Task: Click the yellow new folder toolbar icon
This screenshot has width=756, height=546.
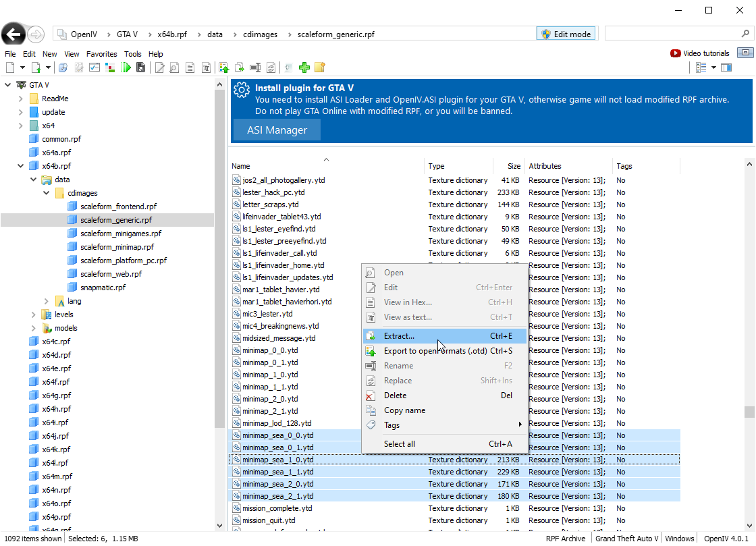Action: point(320,67)
